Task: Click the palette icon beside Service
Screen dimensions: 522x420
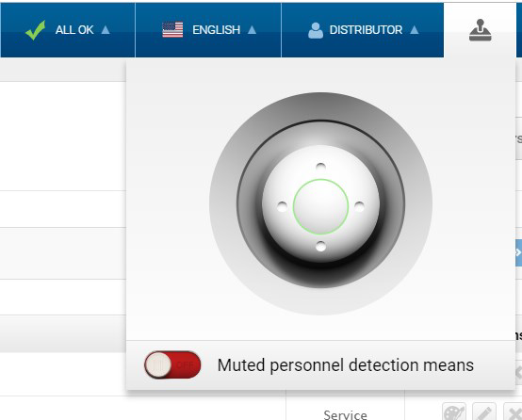Action: coord(454,412)
